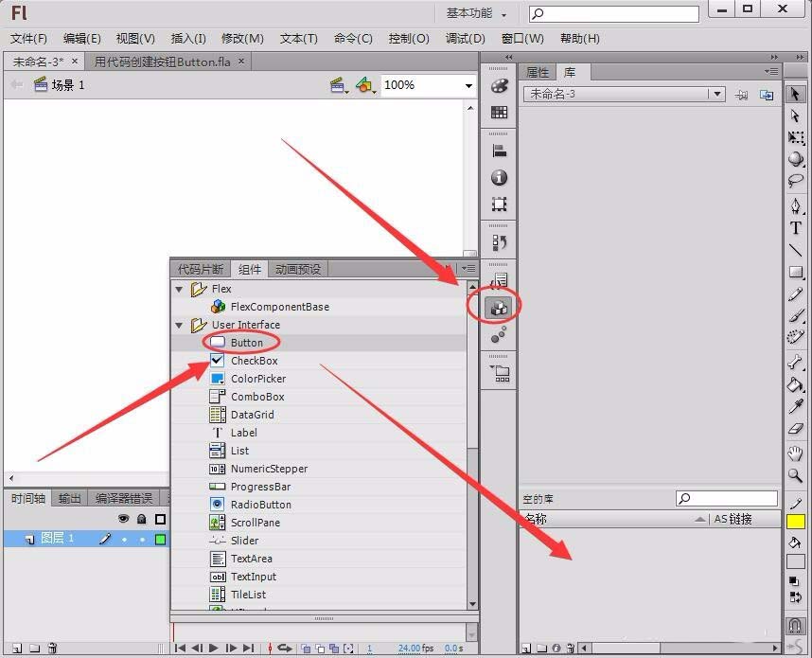Toggle the lock all layers icon

[141, 519]
